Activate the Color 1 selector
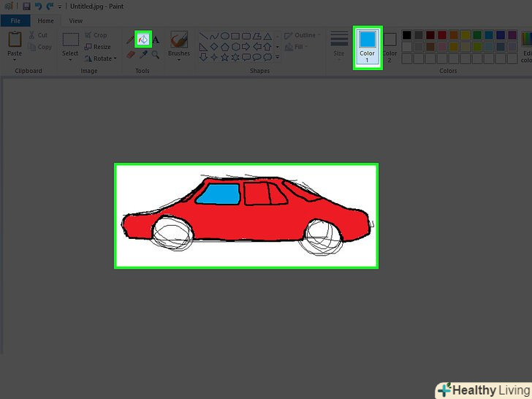The height and width of the screenshot is (399, 532). (x=367, y=45)
